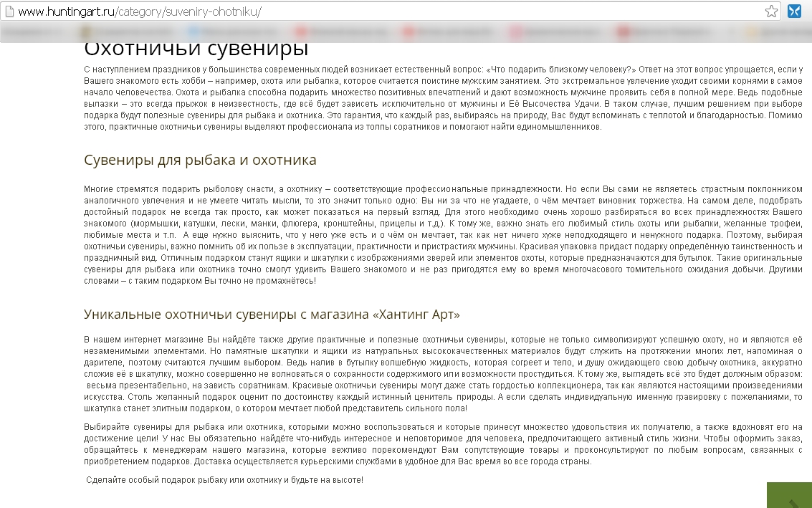This screenshot has width=812, height=508.
Task: Click the paragraph starting "Выбирайте сувениры для рыбака"
Action: pyautogui.click(x=443, y=444)
